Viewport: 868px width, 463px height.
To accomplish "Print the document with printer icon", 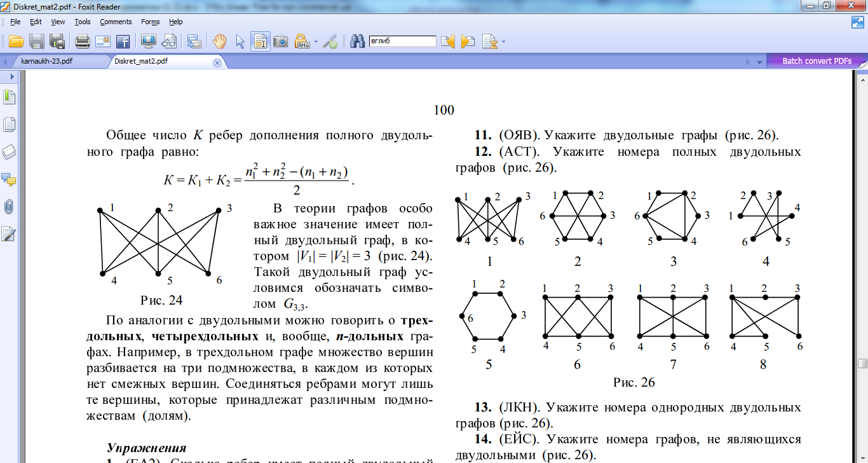I will click(83, 41).
